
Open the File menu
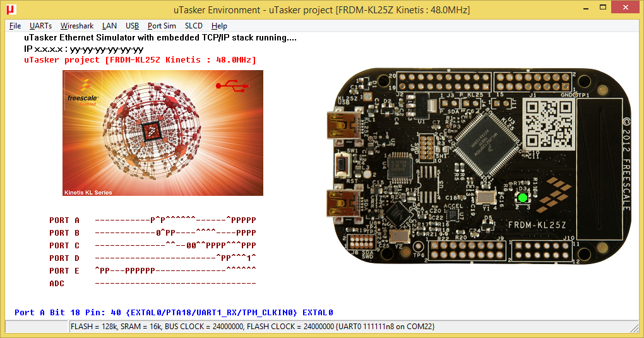(15, 26)
